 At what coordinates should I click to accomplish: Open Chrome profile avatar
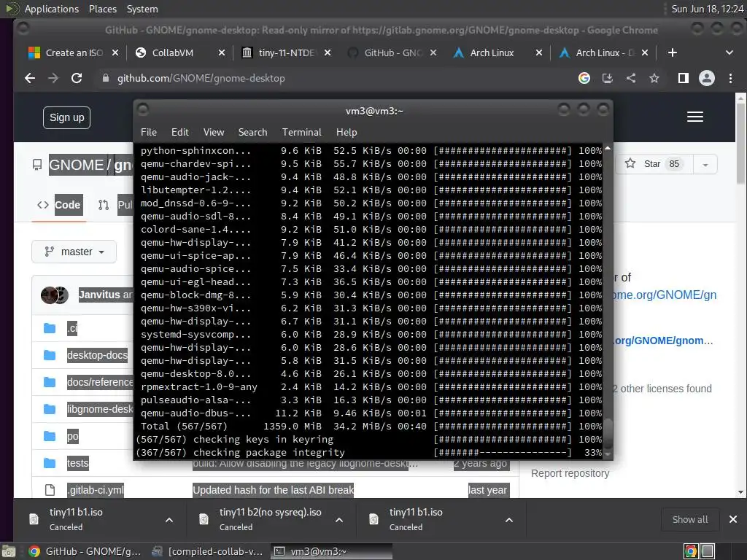(x=706, y=78)
